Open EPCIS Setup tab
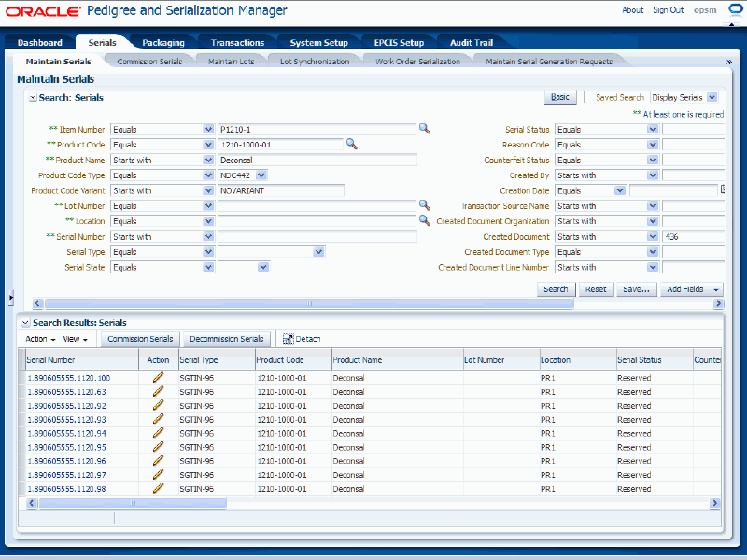747x560 pixels. 399,42
